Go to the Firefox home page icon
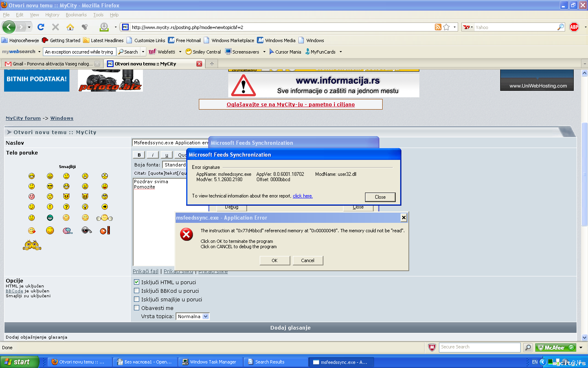The image size is (588, 368). (70, 27)
